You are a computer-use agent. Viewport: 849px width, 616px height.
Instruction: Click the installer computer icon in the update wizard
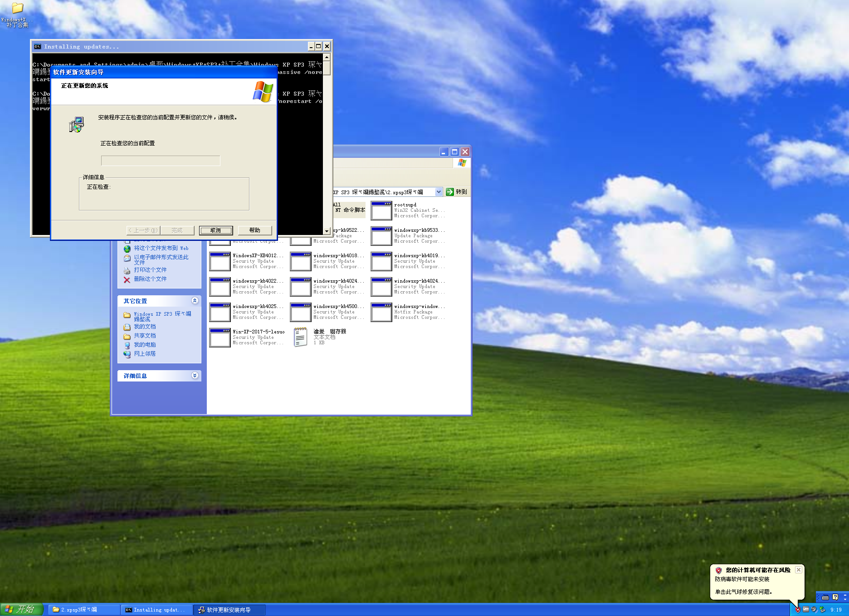(x=76, y=124)
